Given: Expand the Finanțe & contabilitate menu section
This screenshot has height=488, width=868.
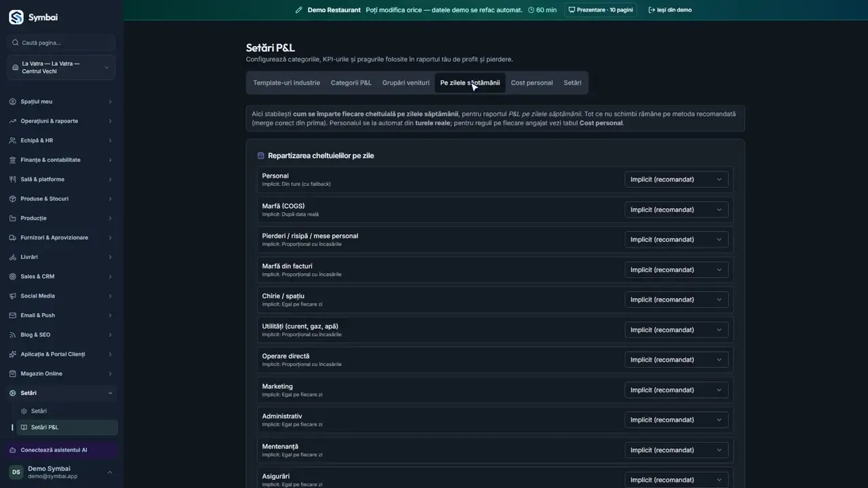Looking at the screenshot, I should point(61,160).
